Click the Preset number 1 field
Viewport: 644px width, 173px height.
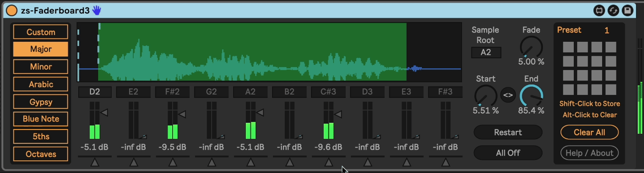pyautogui.click(x=607, y=30)
